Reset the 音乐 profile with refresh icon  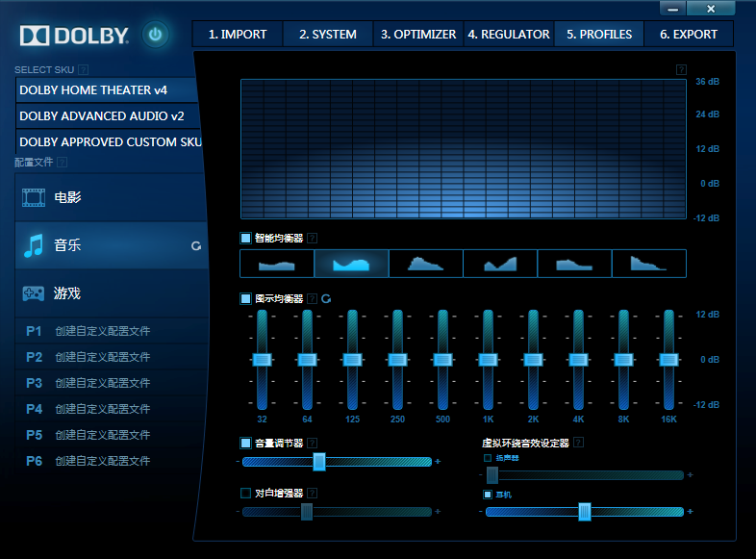[196, 246]
